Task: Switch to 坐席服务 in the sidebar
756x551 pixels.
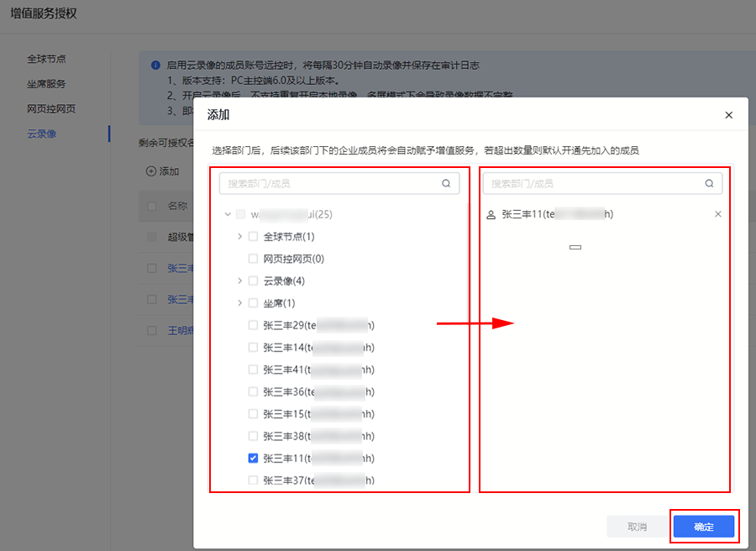Action: [x=46, y=84]
